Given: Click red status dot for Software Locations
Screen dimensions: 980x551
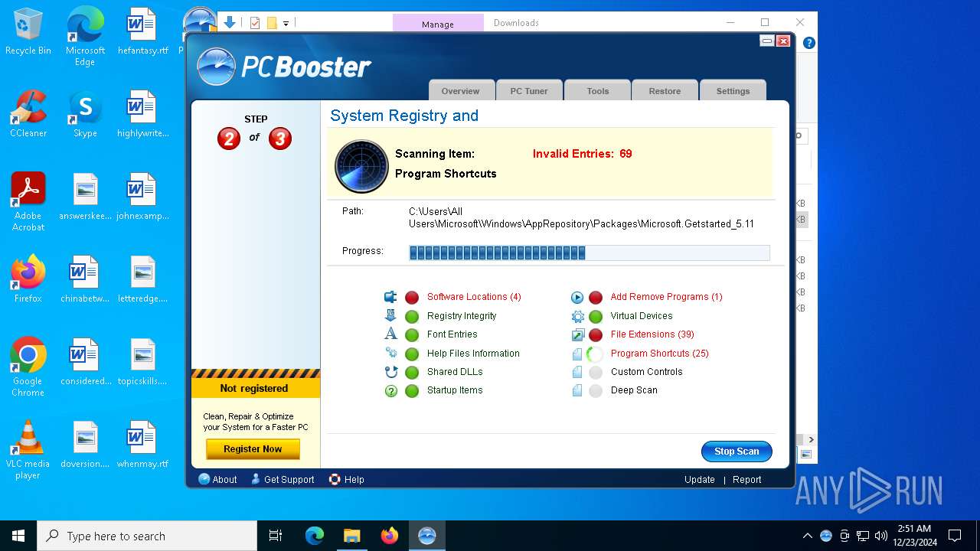Looking at the screenshot, I should point(412,297).
